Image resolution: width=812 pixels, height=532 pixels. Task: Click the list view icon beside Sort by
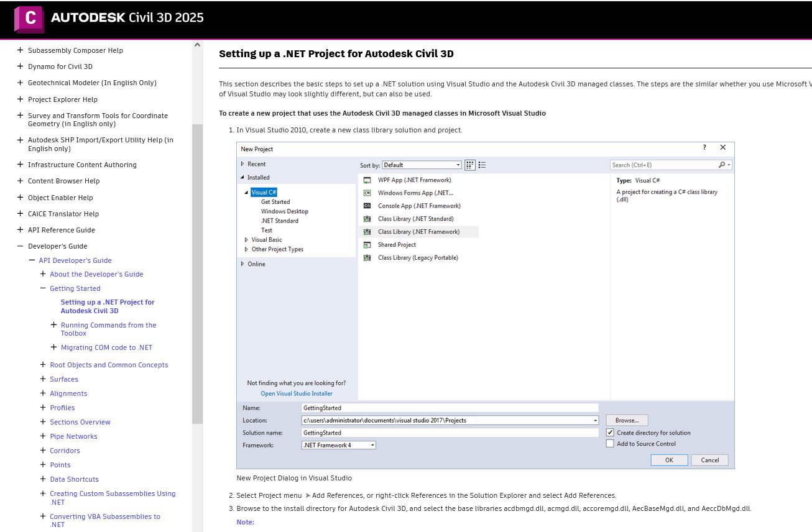point(482,165)
